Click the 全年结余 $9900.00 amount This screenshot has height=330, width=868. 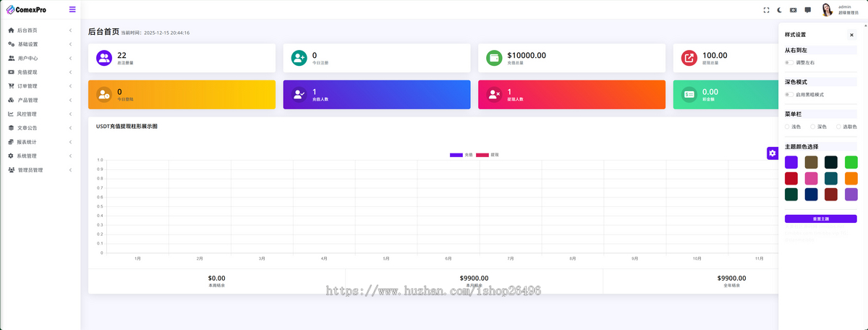pos(731,278)
